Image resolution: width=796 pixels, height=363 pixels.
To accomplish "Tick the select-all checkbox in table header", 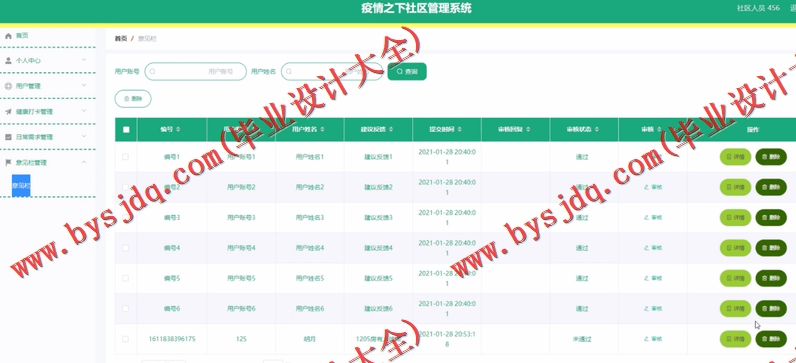I will (x=126, y=130).
